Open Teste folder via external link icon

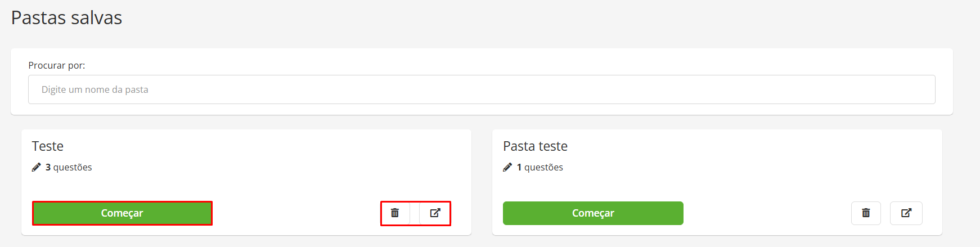pos(435,213)
